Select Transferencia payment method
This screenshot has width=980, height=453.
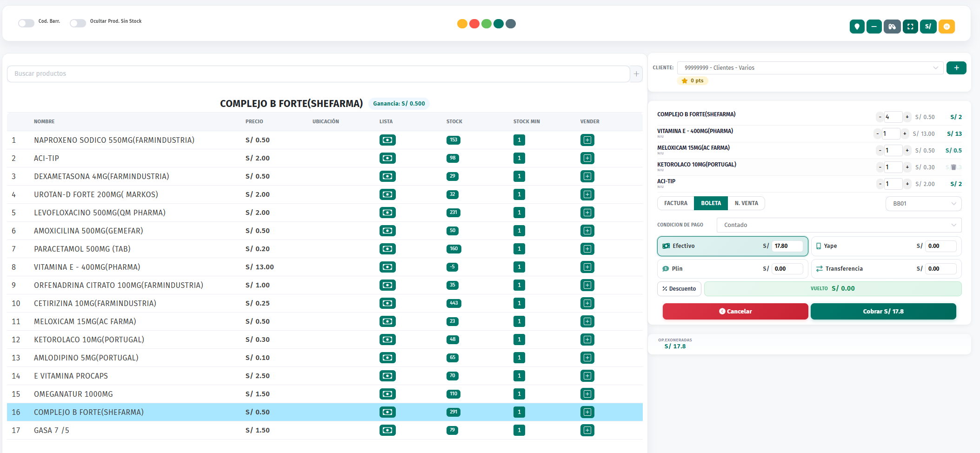[x=886, y=269]
